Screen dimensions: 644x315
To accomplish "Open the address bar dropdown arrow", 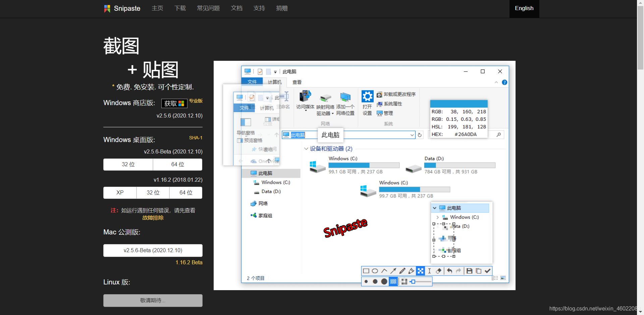I will pyautogui.click(x=412, y=135).
